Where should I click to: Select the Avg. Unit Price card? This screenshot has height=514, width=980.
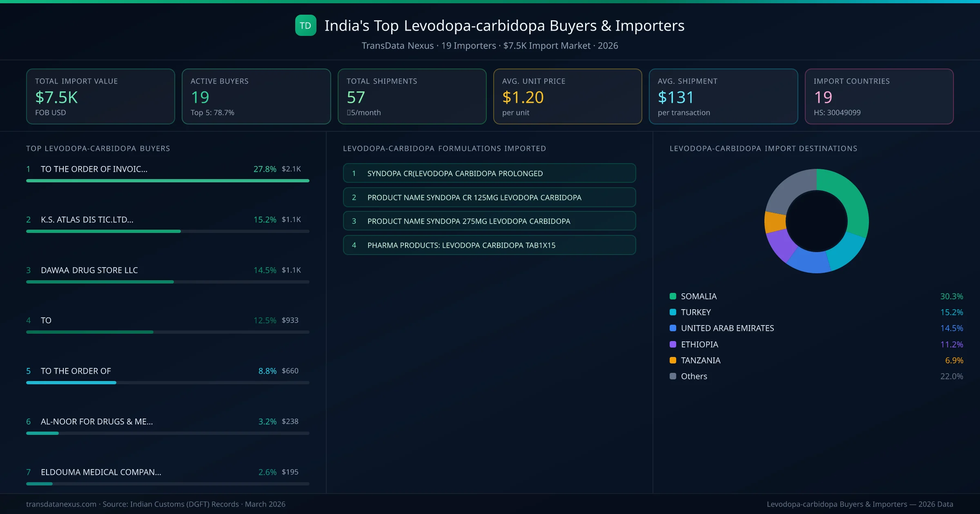tap(568, 96)
